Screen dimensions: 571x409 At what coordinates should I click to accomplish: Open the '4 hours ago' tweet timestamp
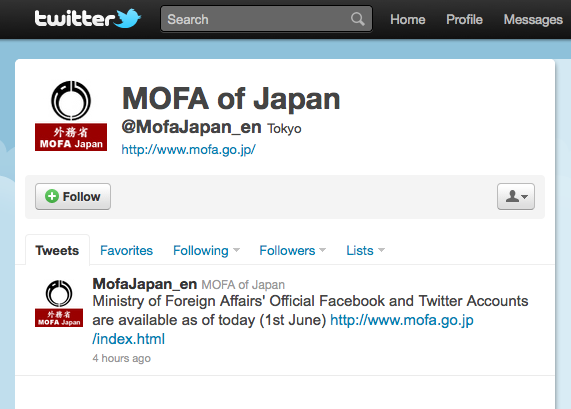pos(121,358)
